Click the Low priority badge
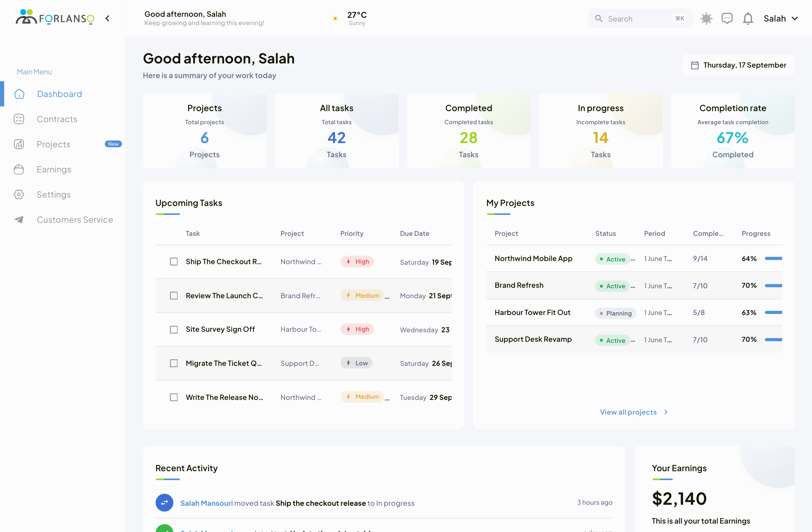Screen dimensions: 812x532 356,363
